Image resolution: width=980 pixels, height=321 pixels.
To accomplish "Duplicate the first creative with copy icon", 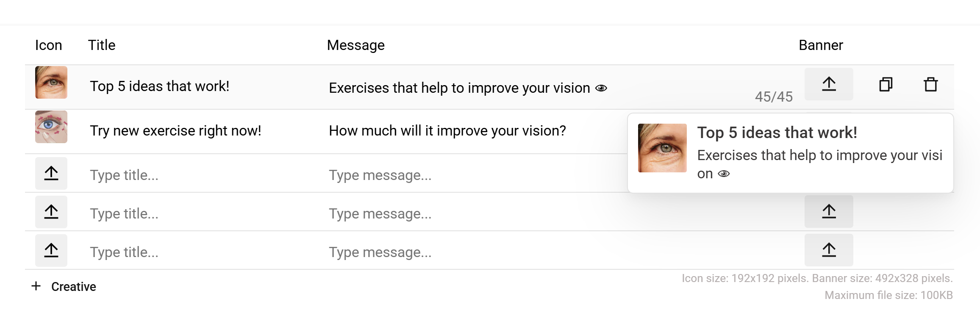I will [886, 84].
